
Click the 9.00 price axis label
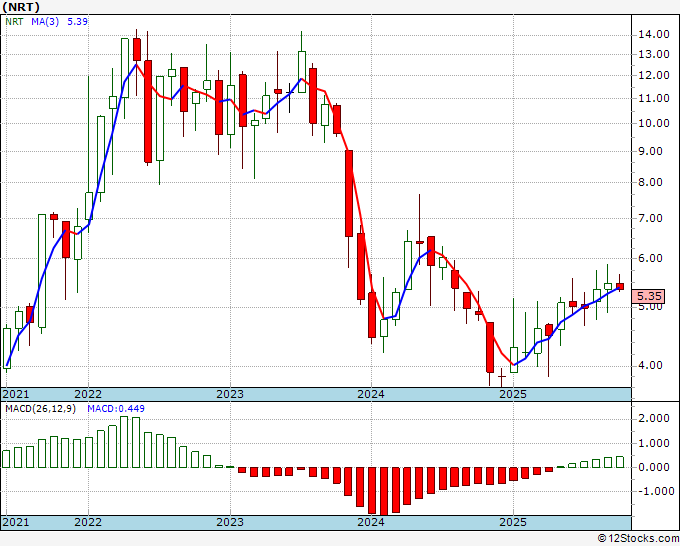coord(651,151)
